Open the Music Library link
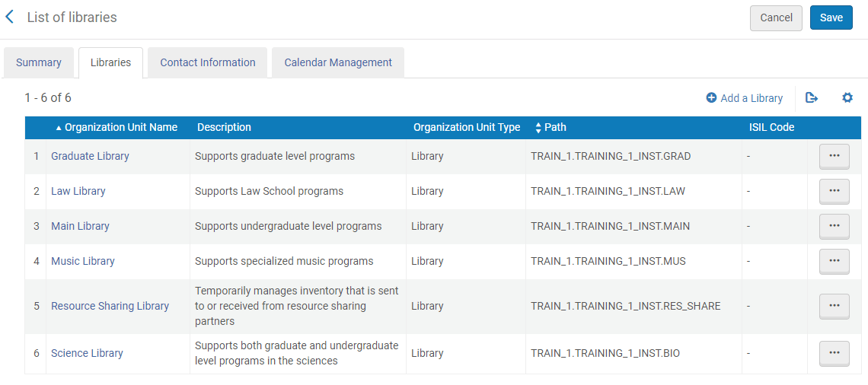The image size is (868, 385). coord(83,261)
